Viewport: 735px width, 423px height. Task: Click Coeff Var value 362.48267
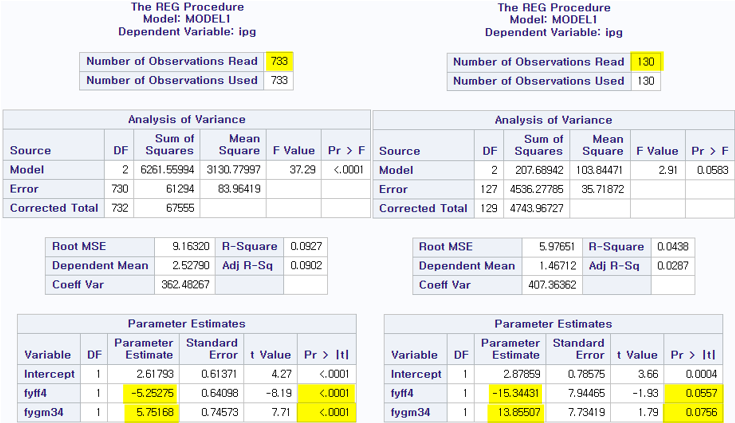point(186,285)
